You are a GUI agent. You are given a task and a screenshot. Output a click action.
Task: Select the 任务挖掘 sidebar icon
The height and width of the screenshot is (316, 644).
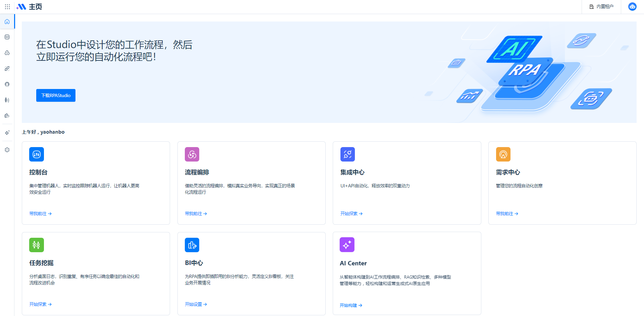7,100
